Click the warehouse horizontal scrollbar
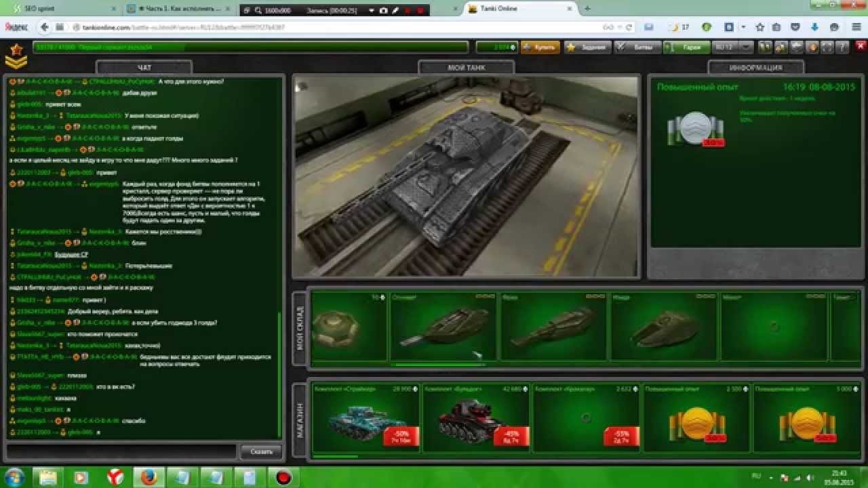Image resolution: width=868 pixels, height=488 pixels. 441,365
